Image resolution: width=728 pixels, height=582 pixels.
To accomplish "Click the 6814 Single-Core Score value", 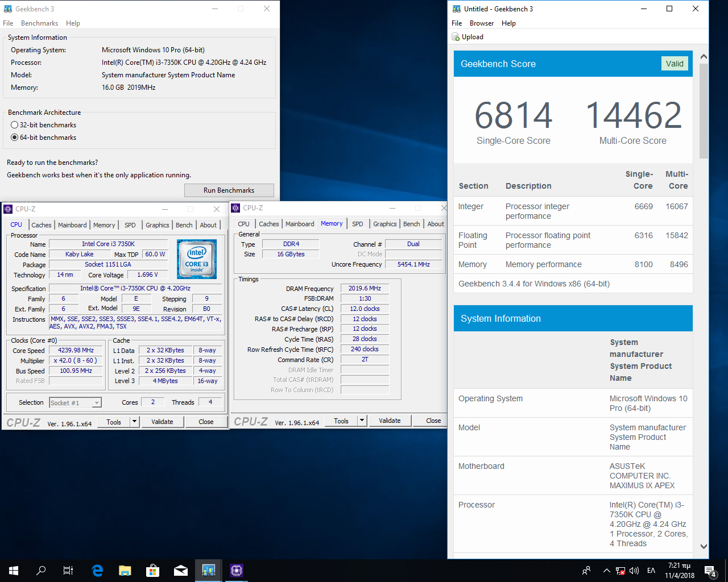I will 514,115.
